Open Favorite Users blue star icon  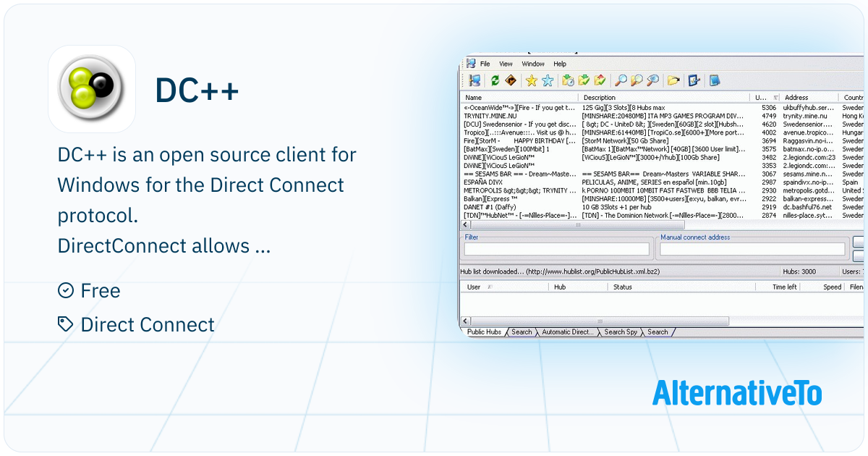548,80
